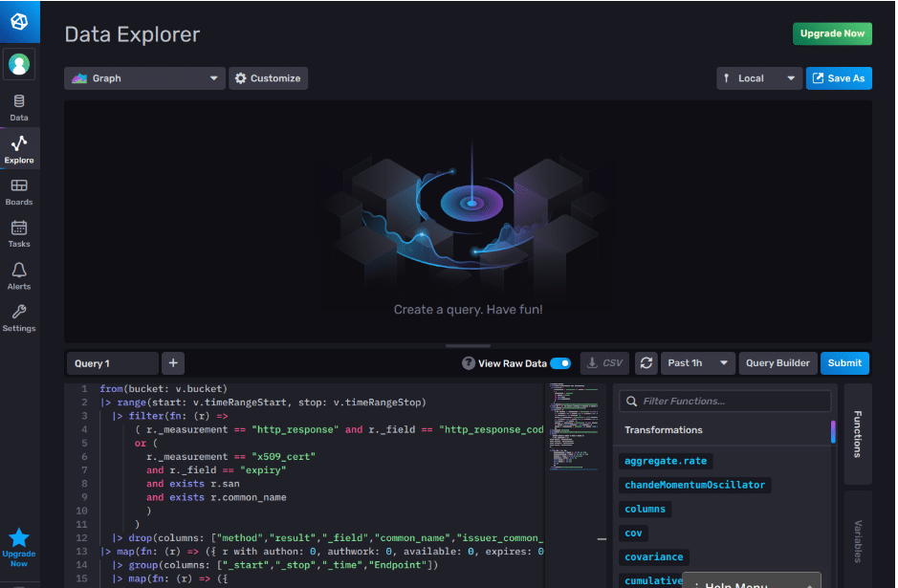Select the Boards icon in sidebar
This screenshot has width=898, height=588.
(19, 191)
